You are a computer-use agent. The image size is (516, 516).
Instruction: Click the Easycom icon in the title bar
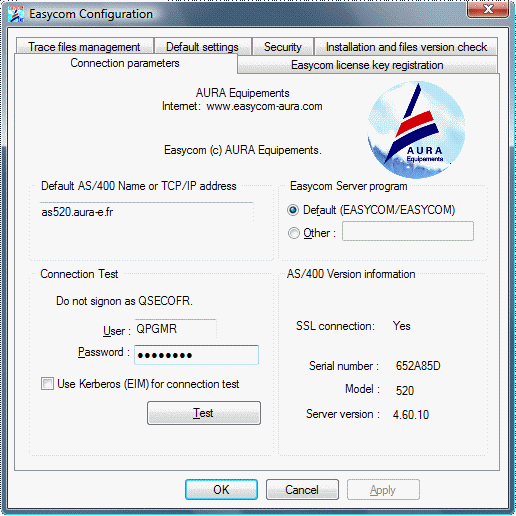click(x=16, y=14)
